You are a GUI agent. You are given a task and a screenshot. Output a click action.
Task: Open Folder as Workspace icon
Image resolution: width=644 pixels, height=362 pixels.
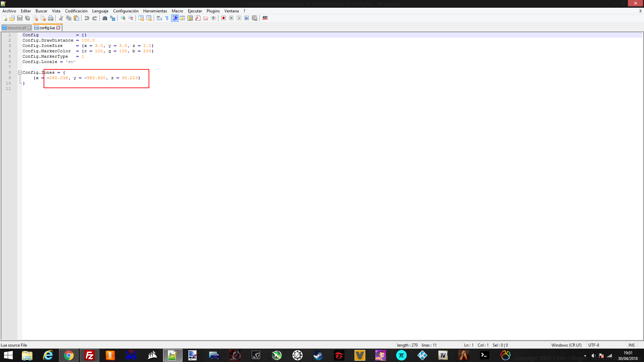[x=206, y=18]
